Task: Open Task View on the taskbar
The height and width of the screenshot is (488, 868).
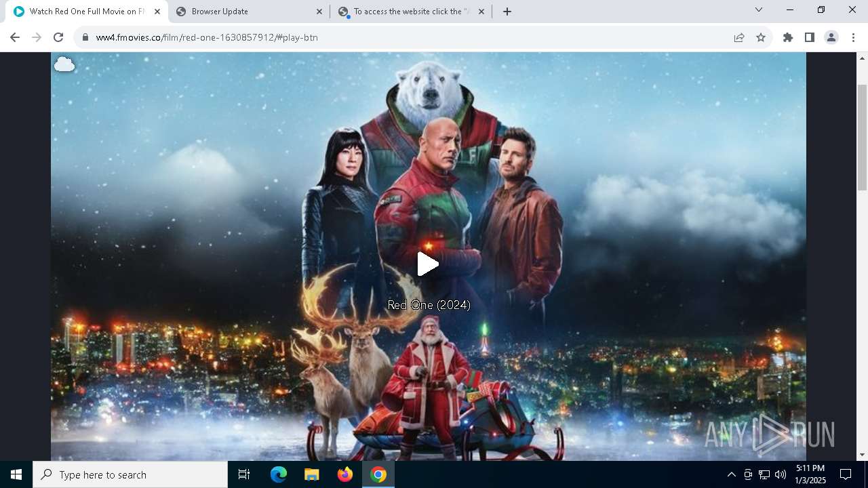Action: 244,474
